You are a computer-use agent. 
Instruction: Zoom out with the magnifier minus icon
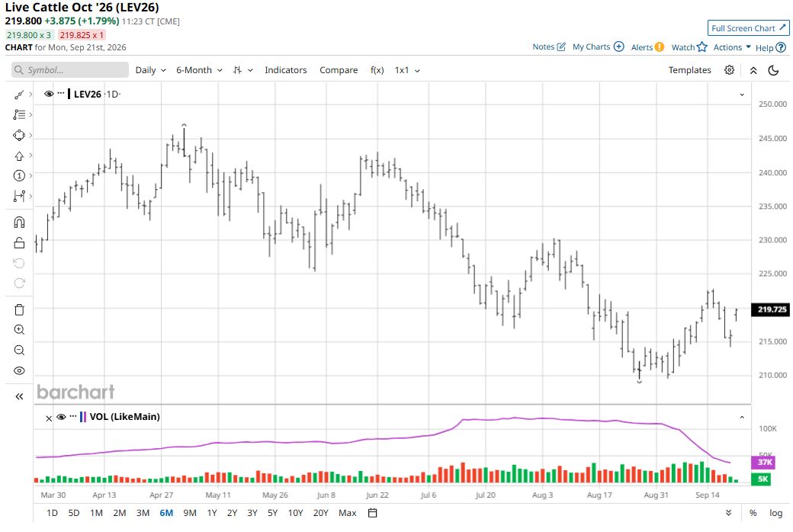click(19, 350)
